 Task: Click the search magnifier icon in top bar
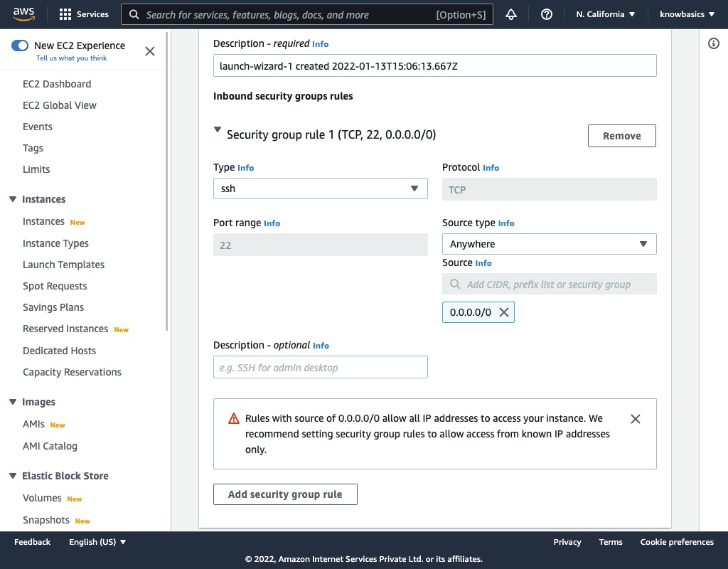134,14
